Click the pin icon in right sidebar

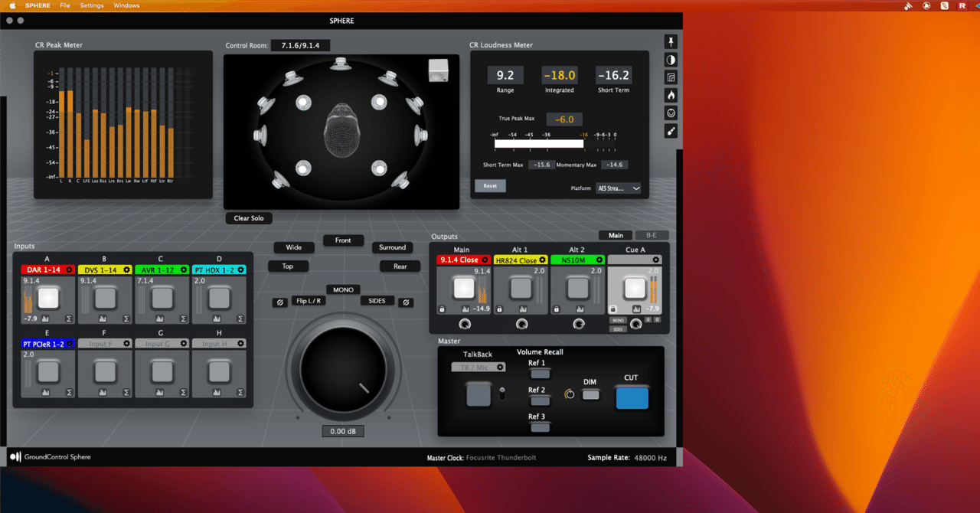click(671, 41)
